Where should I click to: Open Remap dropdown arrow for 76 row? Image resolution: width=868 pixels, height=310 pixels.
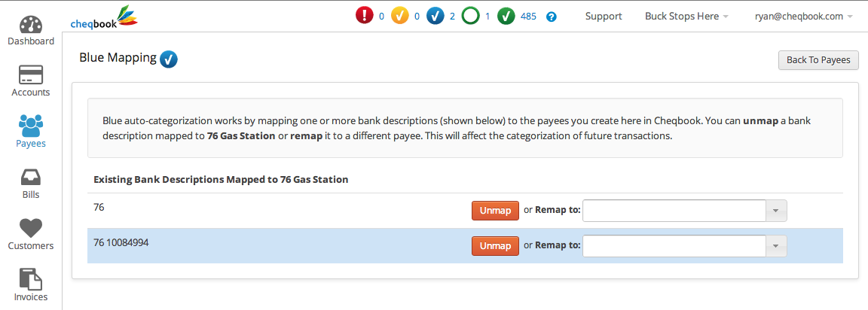(777, 211)
